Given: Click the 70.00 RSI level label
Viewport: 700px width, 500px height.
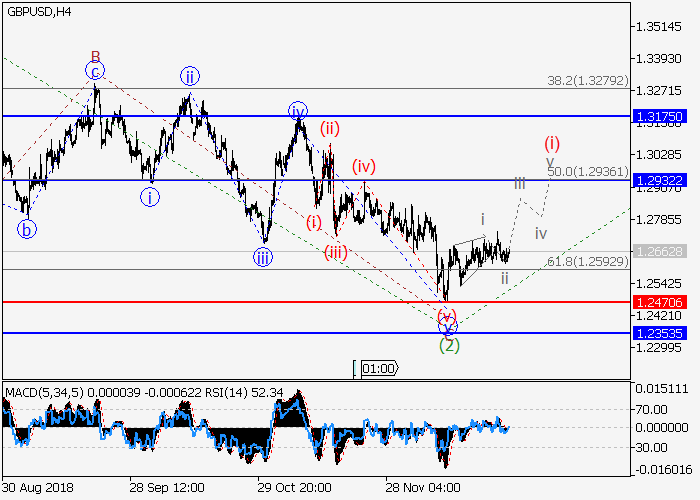Looking at the screenshot, I should click(x=652, y=409).
